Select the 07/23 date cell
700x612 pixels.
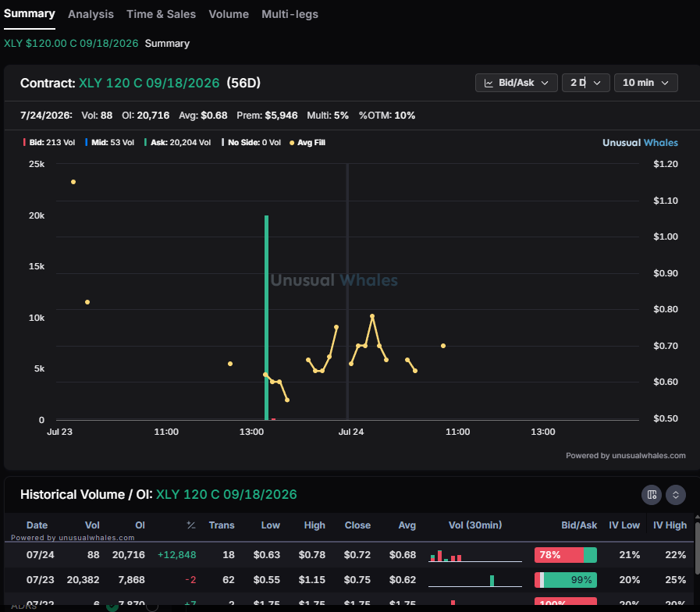coord(40,580)
